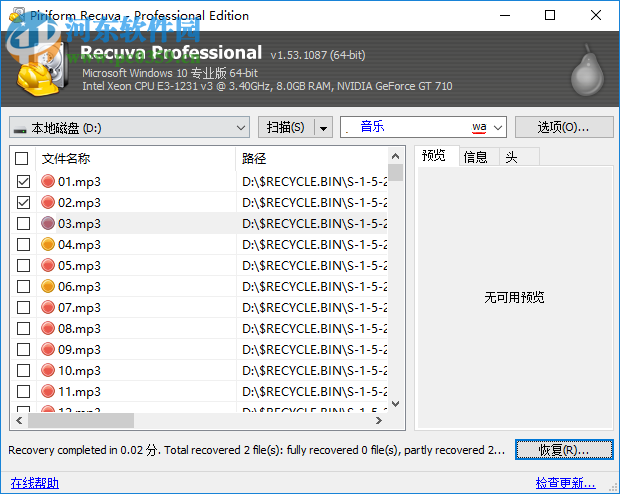Screen dimensions: 620x494
Task: Click the 无可用预览 preview text
Action: (514, 297)
